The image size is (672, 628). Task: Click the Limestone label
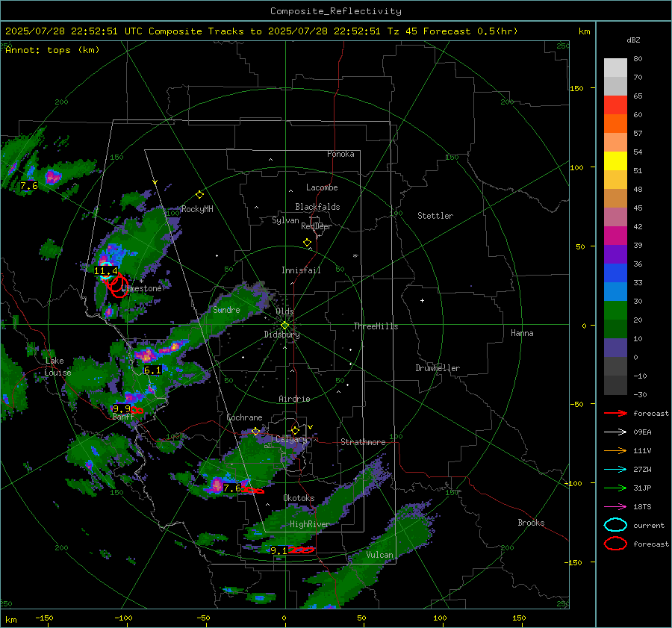click(141, 288)
